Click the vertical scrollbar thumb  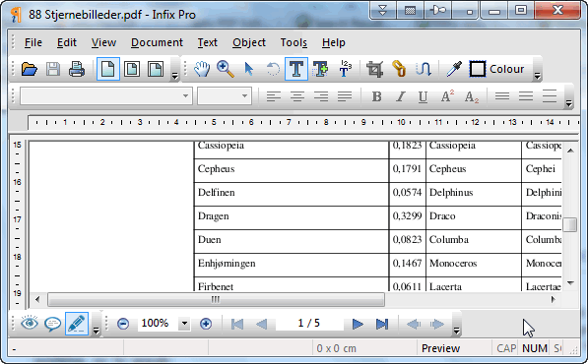(569, 224)
